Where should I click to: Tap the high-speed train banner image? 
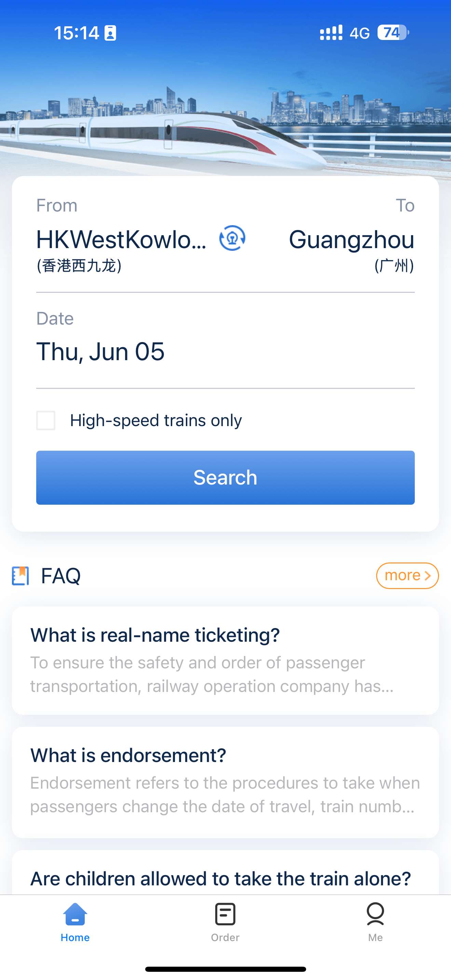pyautogui.click(x=225, y=125)
